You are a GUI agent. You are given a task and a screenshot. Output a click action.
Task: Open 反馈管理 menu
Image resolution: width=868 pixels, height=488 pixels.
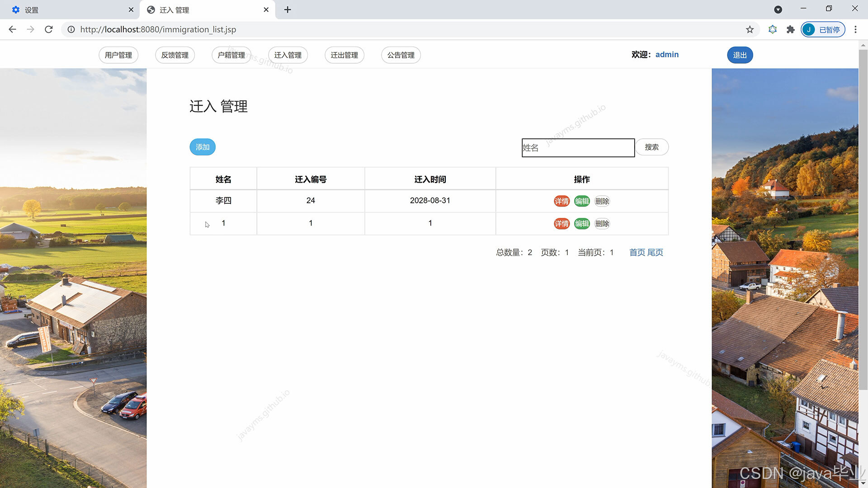pyautogui.click(x=175, y=55)
